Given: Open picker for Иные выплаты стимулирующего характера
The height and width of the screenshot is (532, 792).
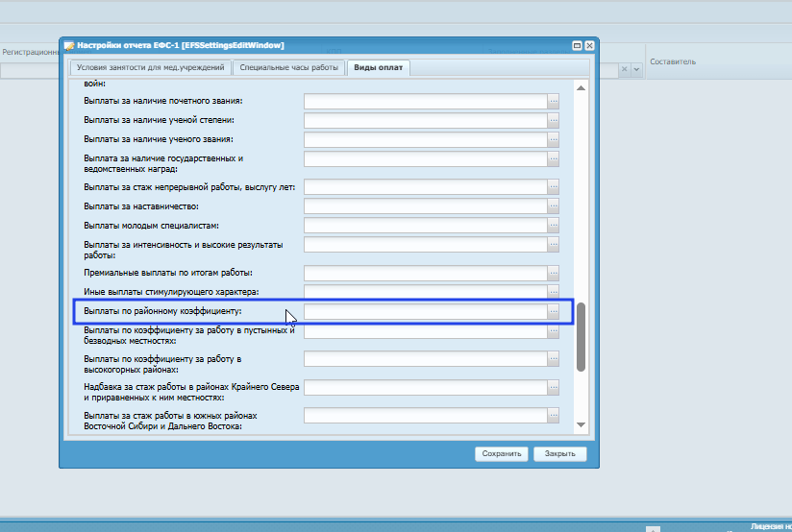Looking at the screenshot, I should 554,291.
